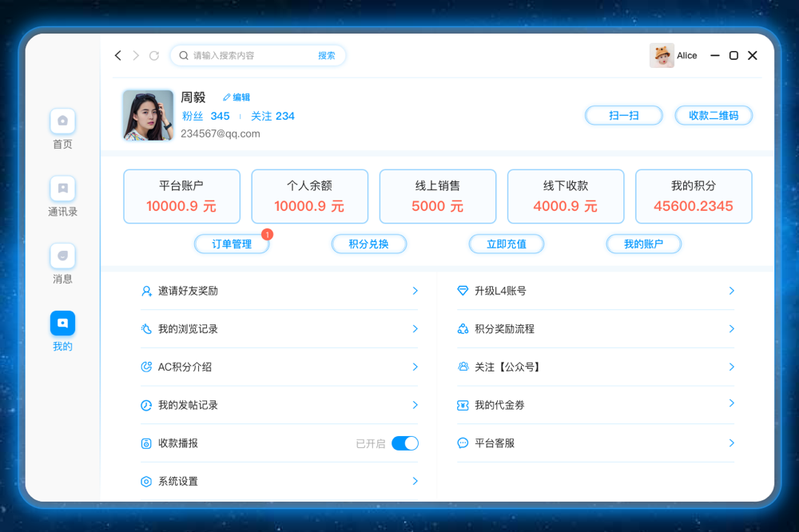This screenshot has height=532, width=799.
Task: Open 订单管理 button
Action: [x=232, y=244]
